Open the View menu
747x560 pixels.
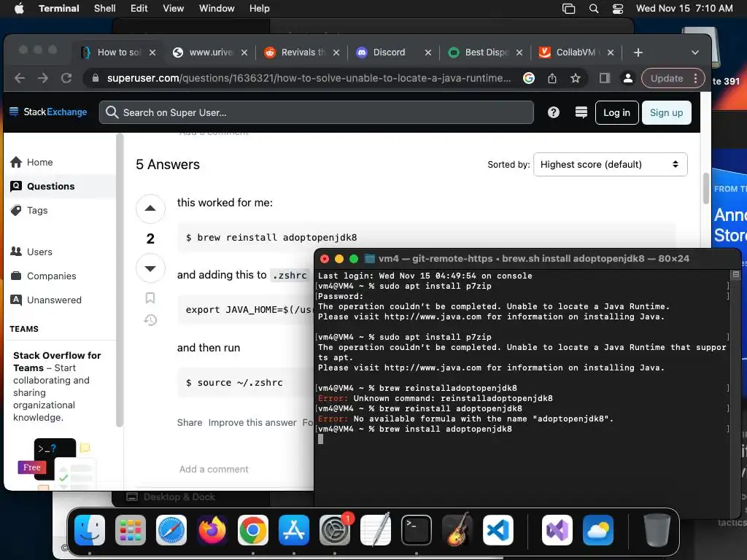pos(173,9)
